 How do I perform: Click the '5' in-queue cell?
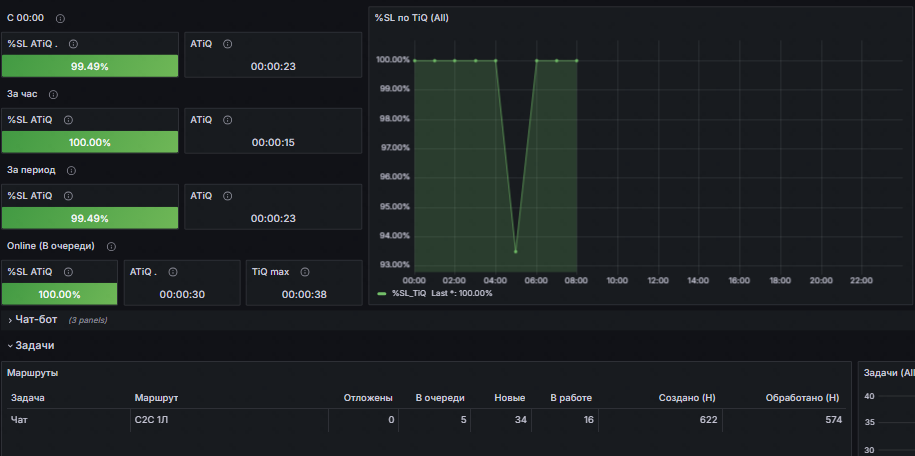pyautogui.click(x=435, y=420)
